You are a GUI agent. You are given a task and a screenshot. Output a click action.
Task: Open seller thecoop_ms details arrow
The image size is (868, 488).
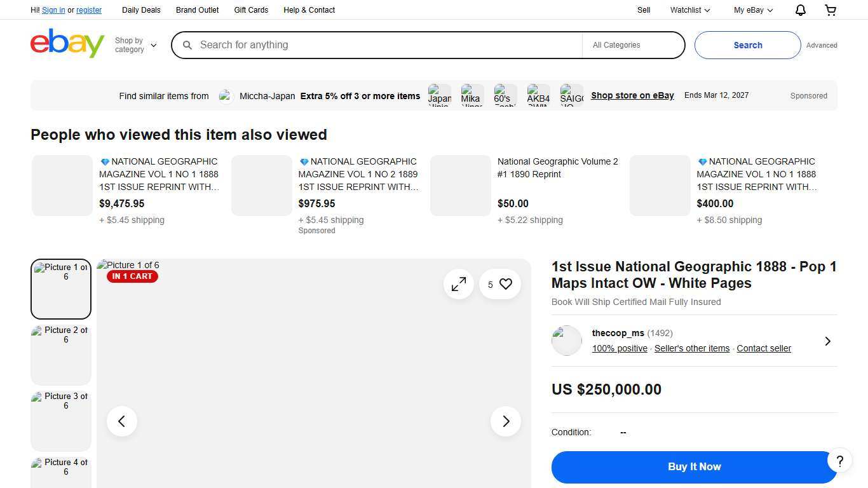click(827, 341)
